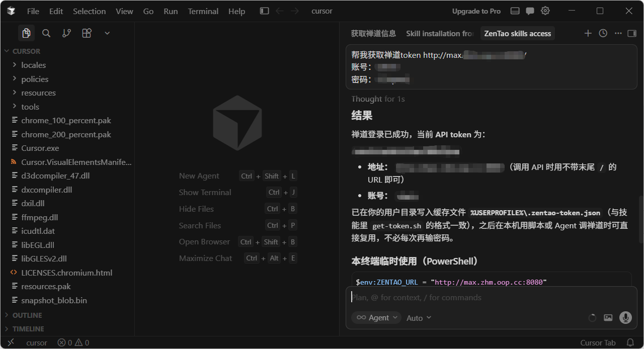The width and height of the screenshot is (644, 349).
Task: Click Open Browser shortcut entry
Action: 237,242
